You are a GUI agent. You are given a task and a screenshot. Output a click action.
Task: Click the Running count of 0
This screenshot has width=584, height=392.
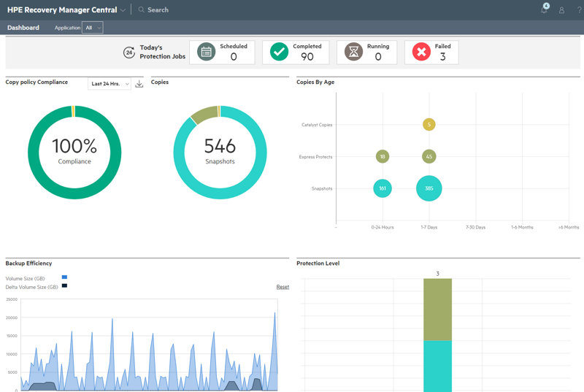[378, 57]
